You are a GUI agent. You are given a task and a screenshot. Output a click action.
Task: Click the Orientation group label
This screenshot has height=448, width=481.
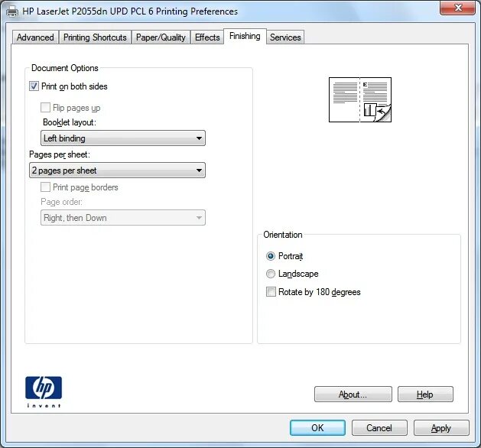(283, 235)
